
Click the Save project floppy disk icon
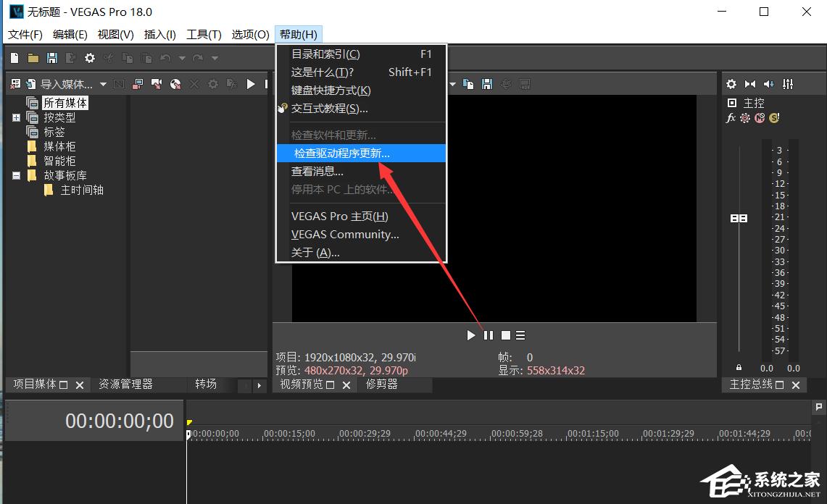[x=51, y=58]
